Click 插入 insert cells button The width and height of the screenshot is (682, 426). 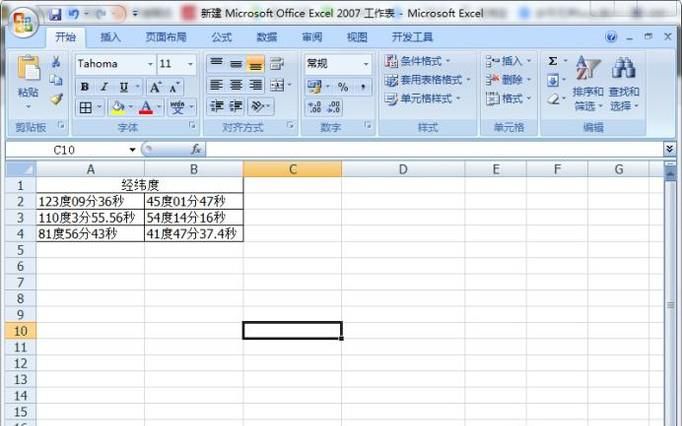(508, 61)
